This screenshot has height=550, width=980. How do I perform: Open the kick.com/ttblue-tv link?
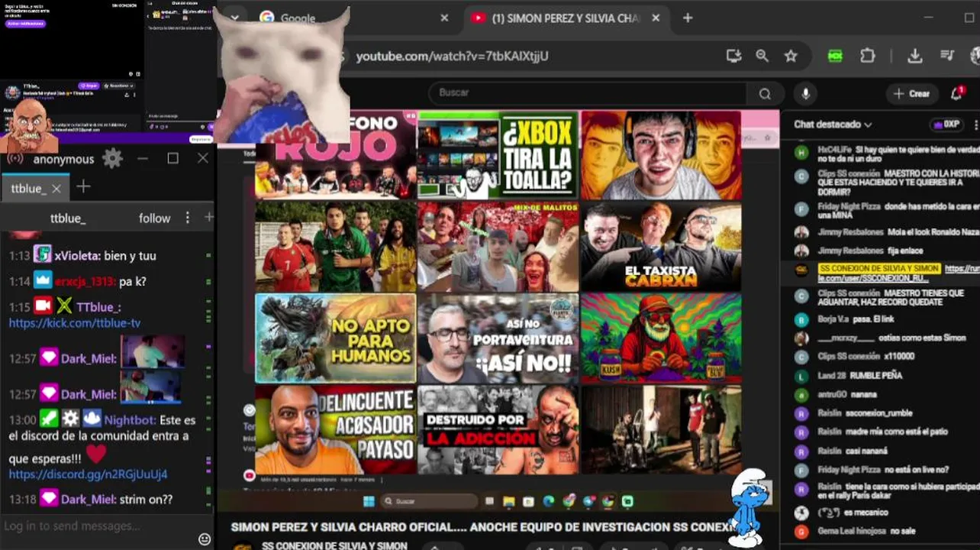coord(75,323)
